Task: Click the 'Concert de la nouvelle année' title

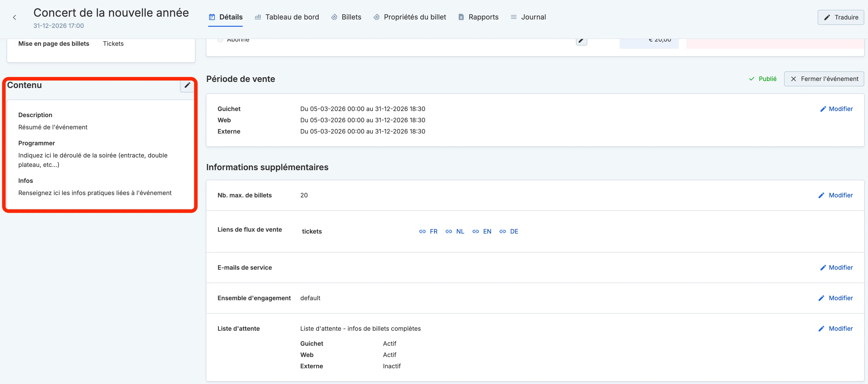Action: pyautogui.click(x=111, y=13)
